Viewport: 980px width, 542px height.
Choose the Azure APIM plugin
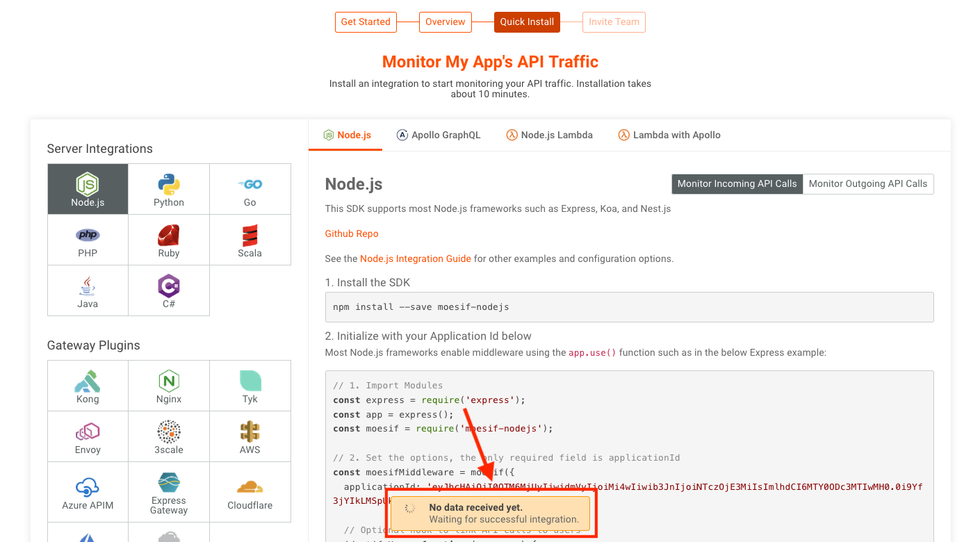(x=88, y=491)
